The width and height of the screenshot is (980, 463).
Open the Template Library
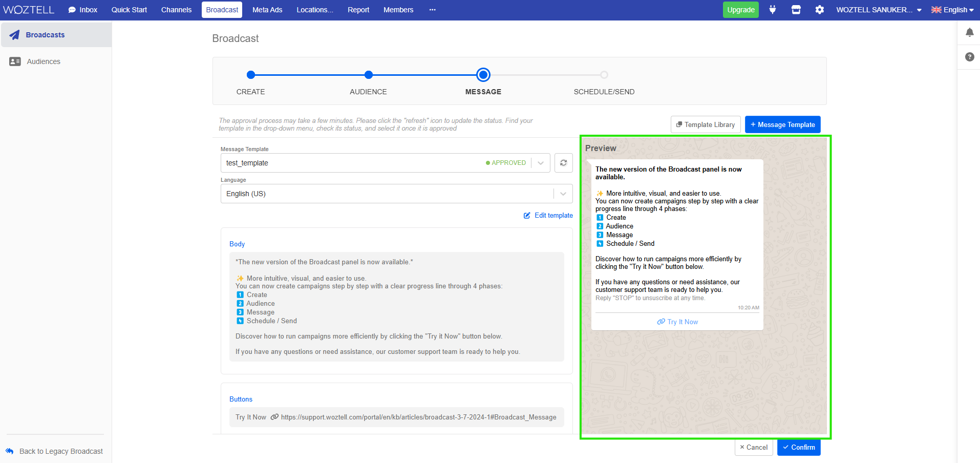[x=706, y=124]
